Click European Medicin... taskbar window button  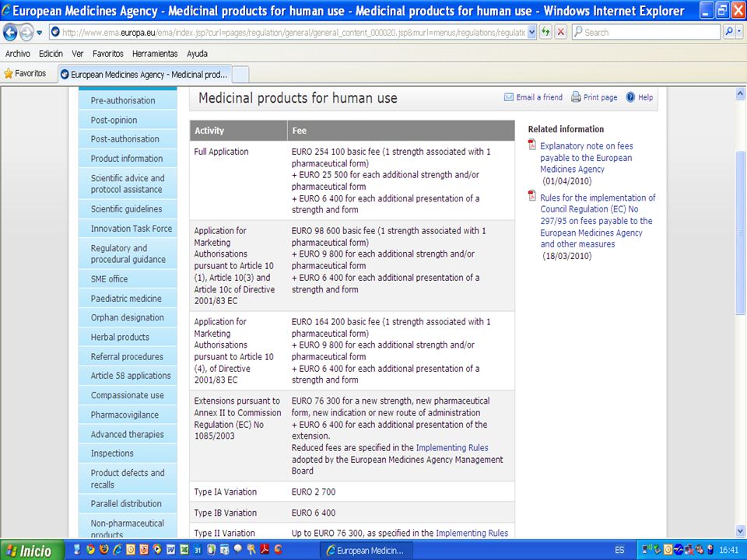coord(366,551)
